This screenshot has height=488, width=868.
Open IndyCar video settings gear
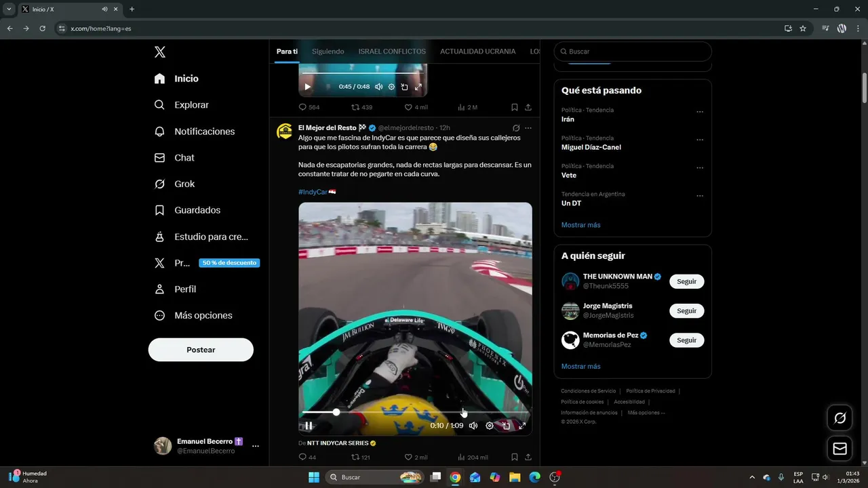(x=490, y=426)
